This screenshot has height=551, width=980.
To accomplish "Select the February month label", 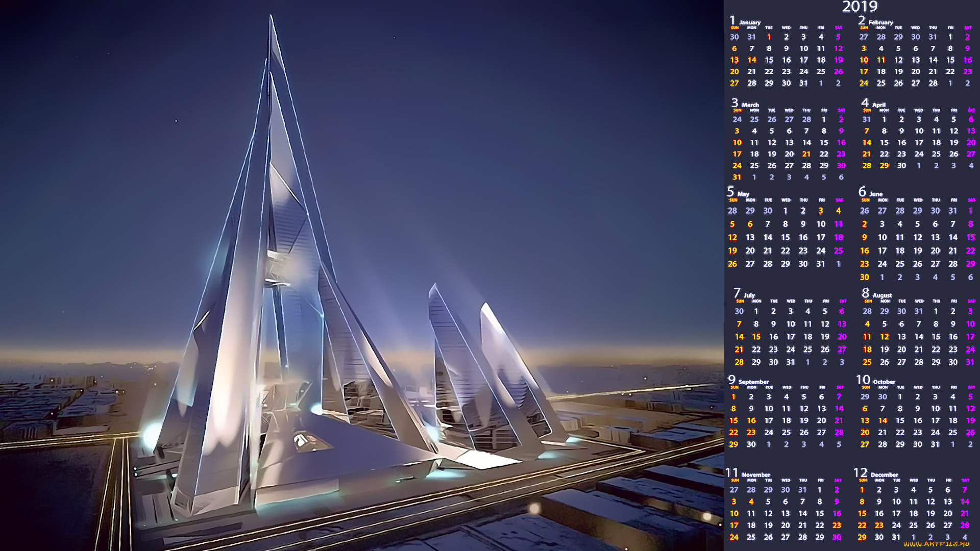I will (x=880, y=22).
